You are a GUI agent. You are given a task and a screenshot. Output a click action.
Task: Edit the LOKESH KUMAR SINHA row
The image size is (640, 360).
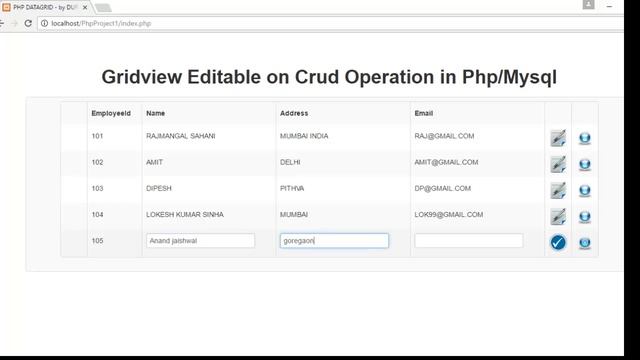pyautogui.click(x=558, y=216)
